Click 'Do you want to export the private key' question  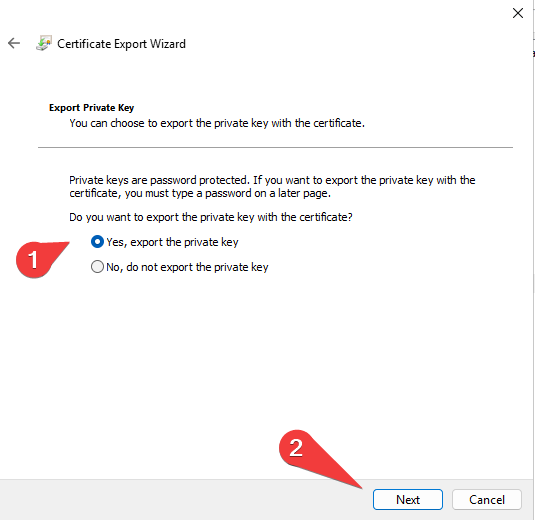click(x=211, y=217)
